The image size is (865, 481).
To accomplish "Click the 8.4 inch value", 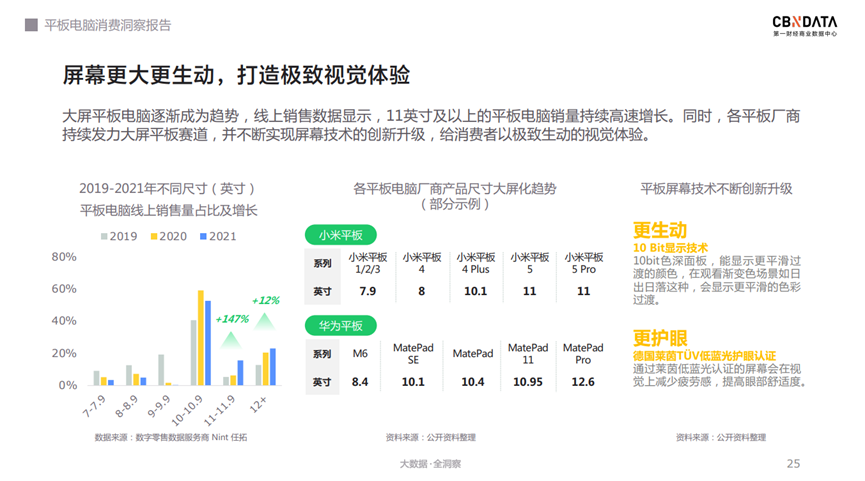I will [x=360, y=382].
